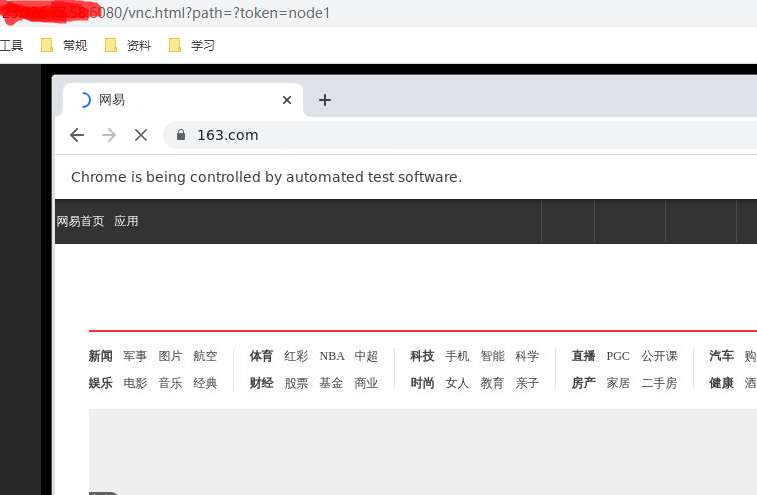Open the 红彩 link
This screenshot has height=495, width=757.
pos(296,356)
